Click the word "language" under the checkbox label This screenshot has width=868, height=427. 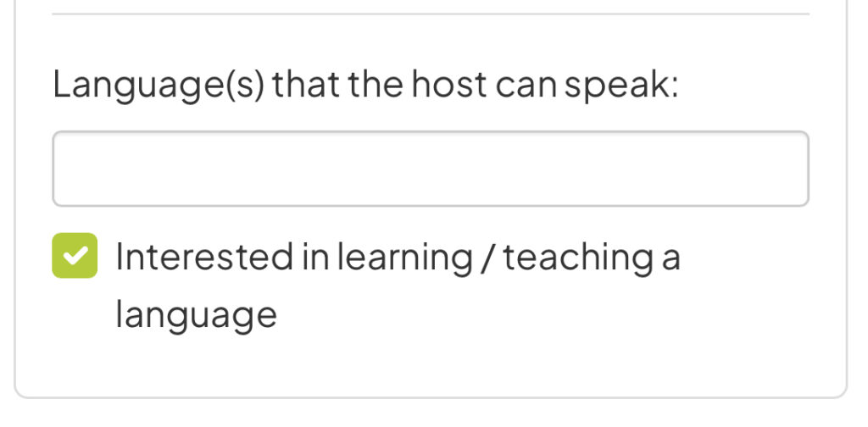[196, 315]
